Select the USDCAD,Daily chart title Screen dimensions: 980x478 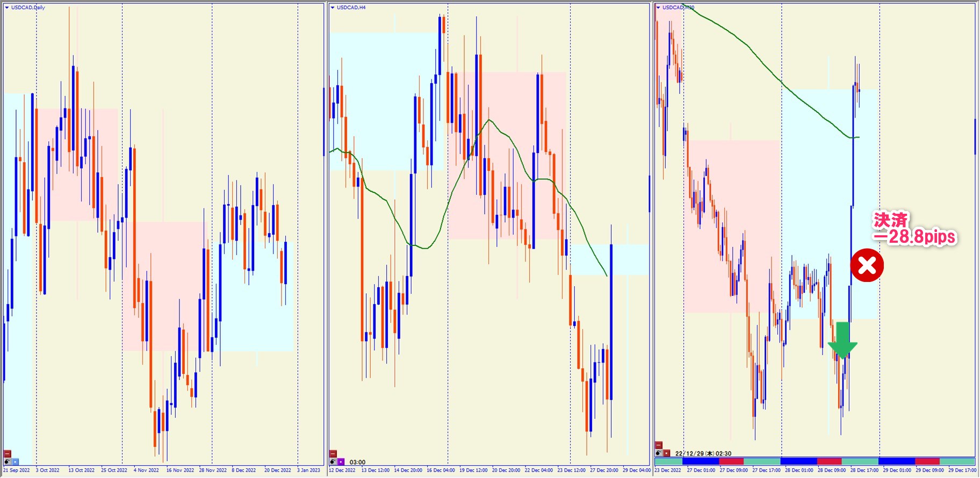pyautogui.click(x=28, y=8)
